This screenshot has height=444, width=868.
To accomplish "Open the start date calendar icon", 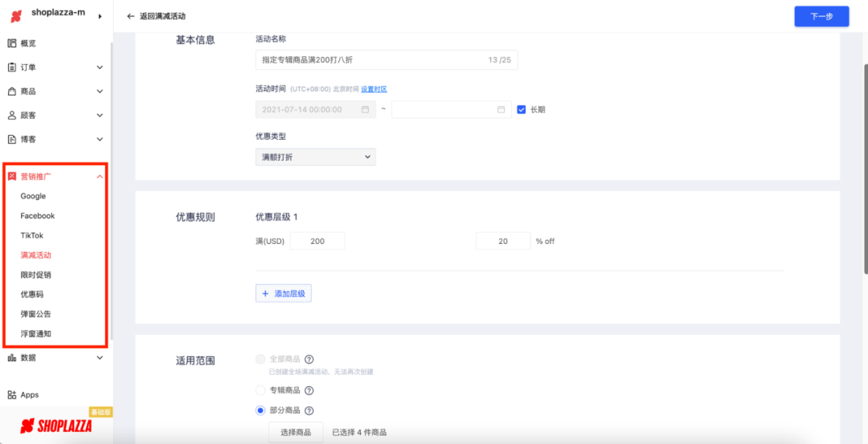I will tap(365, 109).
